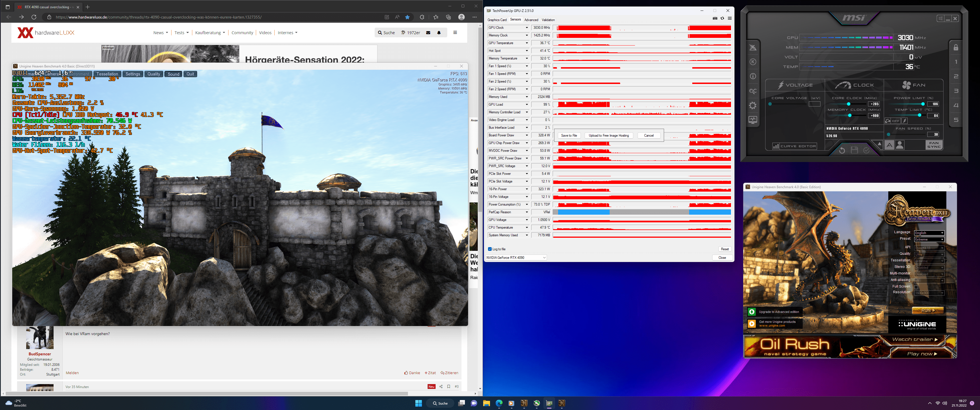Open File Explorer from taskbar
Screen dimensions: 980x410
tap(486, 403)
